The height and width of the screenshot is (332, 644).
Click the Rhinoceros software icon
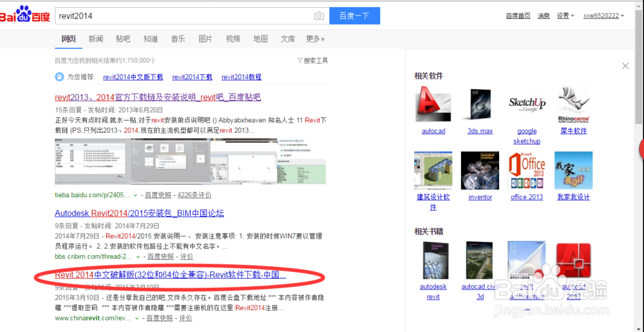coord(574,104)
